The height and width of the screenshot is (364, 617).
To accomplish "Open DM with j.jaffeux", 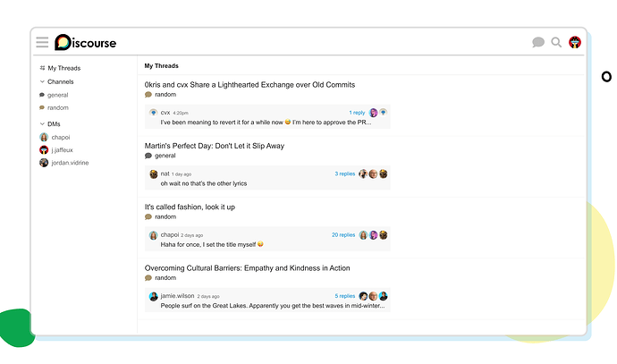I will (62, 150).
